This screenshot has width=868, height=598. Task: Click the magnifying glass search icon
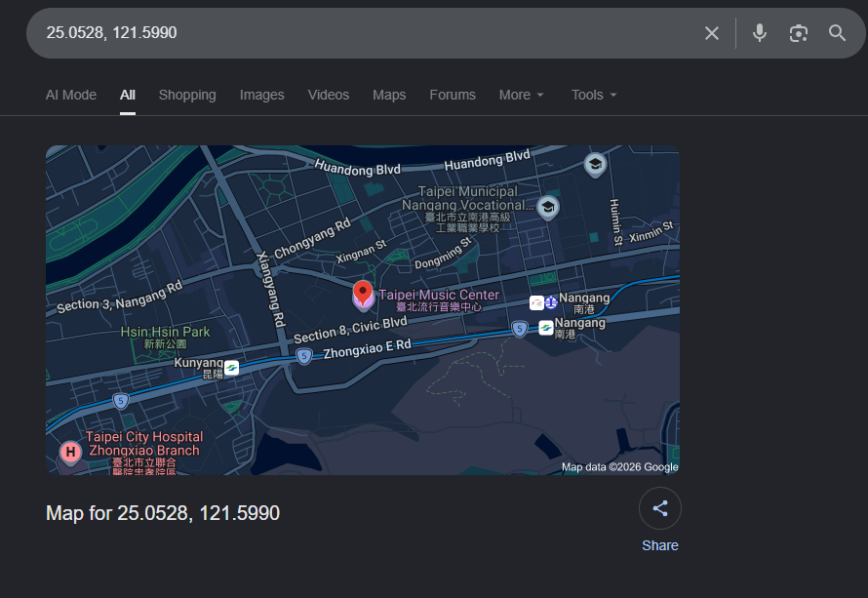tap(837, 33)
